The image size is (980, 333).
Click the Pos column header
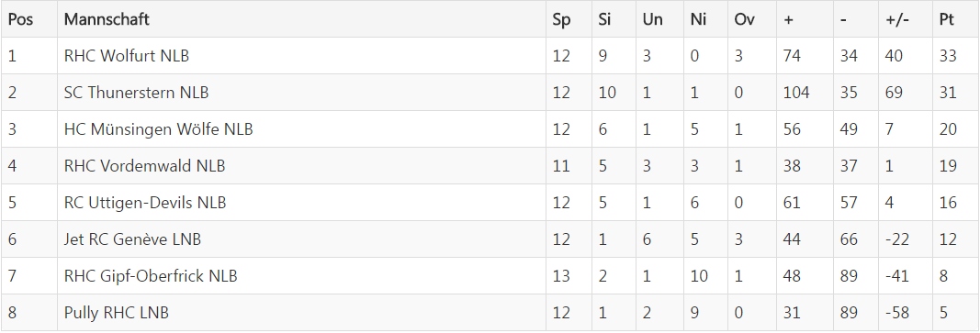pyautogui.click(x=20, y=19)
